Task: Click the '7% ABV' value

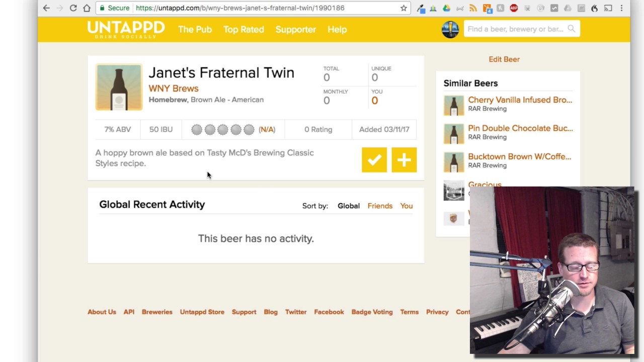Action: pyautogui.click(x=118, y=129)
